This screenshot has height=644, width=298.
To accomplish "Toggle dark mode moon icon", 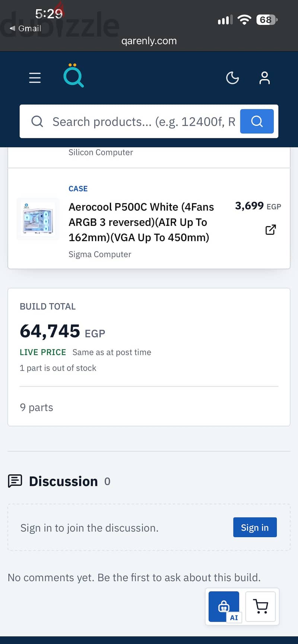I will click(232, 78).
